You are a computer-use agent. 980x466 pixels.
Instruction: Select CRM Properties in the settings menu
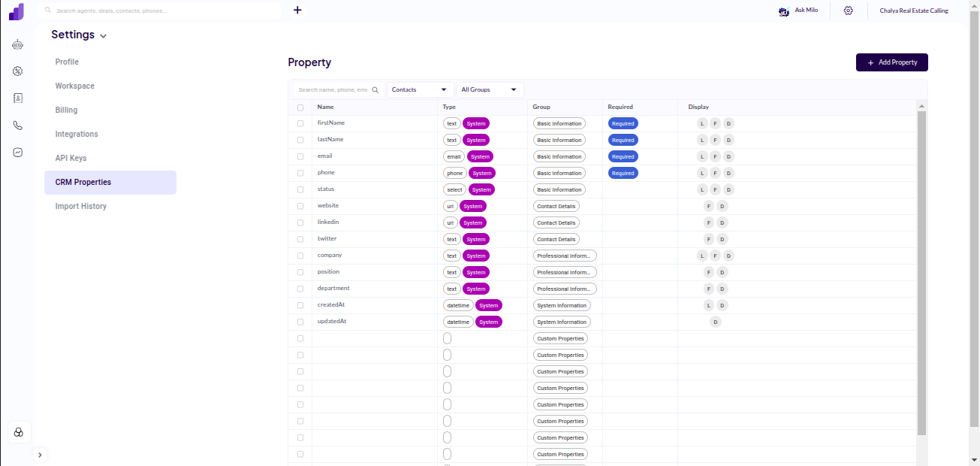(83, 182)
